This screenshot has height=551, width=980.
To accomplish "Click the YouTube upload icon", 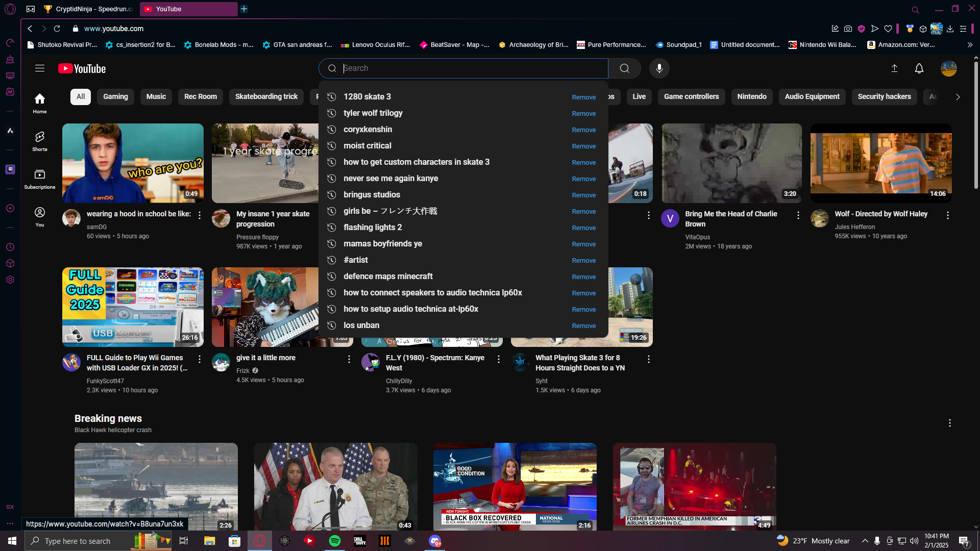I will click(894, 68).
